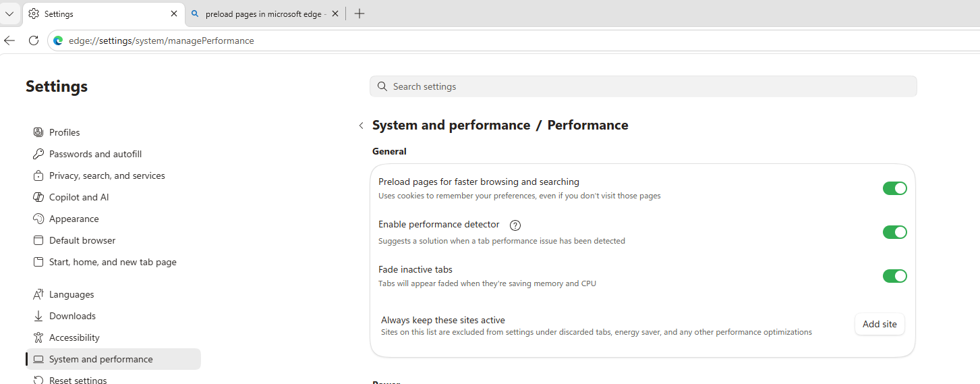This screenshot has width=980, height=384.
Task: Open System and performance breadcrumb link
Action: click(x=451, y=125)
